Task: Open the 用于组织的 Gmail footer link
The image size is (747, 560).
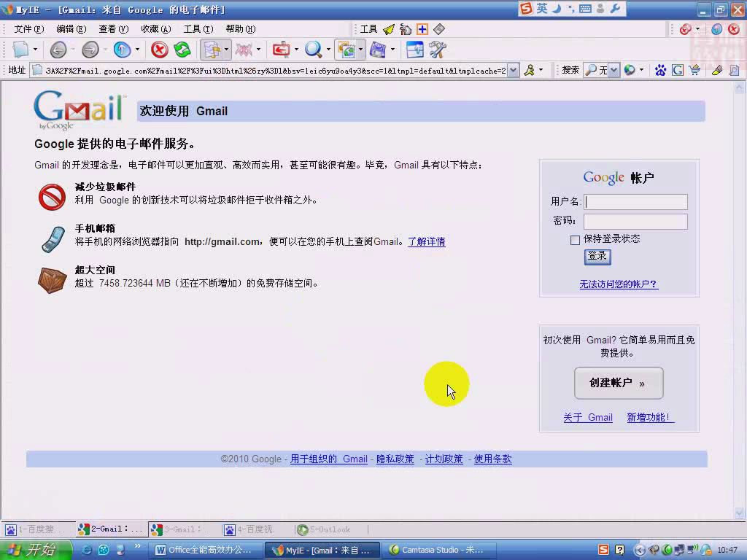Action: 329,459
